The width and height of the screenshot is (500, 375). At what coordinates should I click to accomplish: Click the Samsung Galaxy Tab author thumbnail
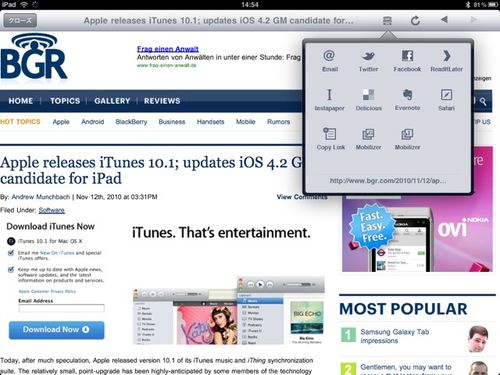click(x=478, y=339)
